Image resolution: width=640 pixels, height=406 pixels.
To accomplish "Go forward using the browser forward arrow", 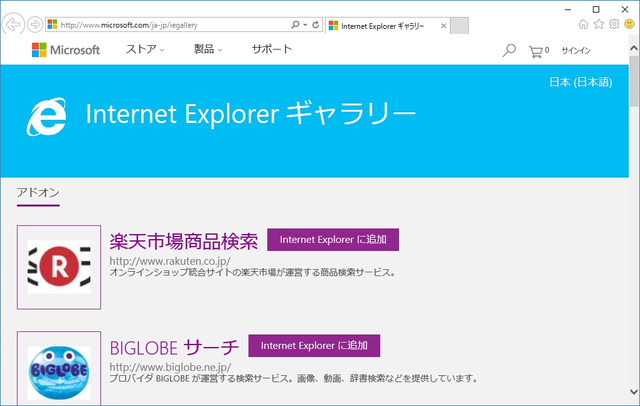I will (35, 24).
